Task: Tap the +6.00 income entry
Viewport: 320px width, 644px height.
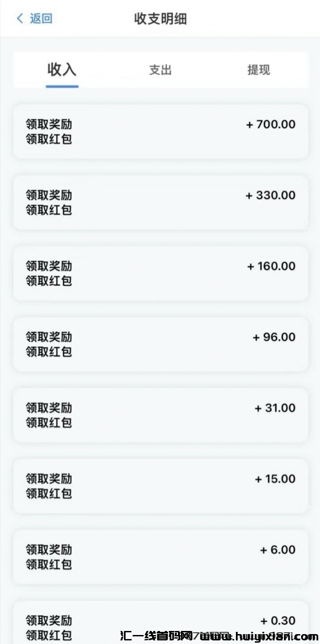Action: click(x=160, y=557)
